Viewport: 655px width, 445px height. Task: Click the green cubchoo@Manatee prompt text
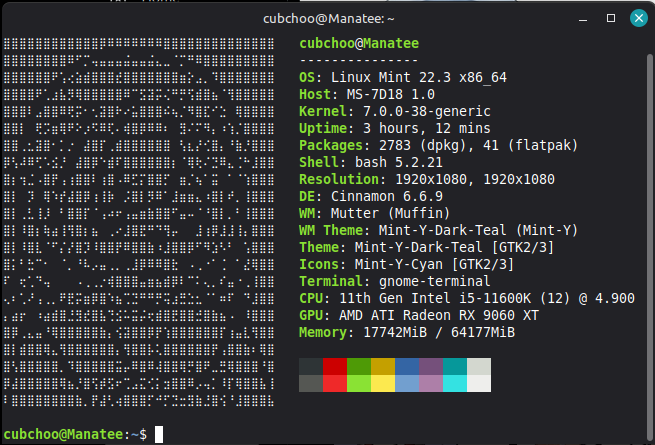click(63, 435)
